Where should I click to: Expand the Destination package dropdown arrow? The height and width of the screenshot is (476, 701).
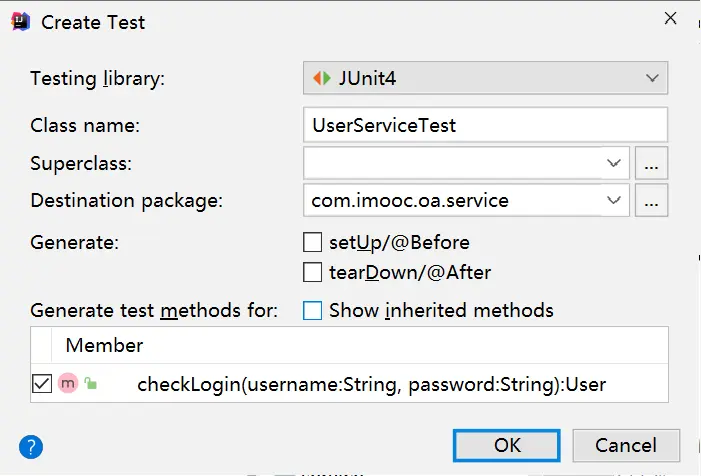tap(614, 201)
